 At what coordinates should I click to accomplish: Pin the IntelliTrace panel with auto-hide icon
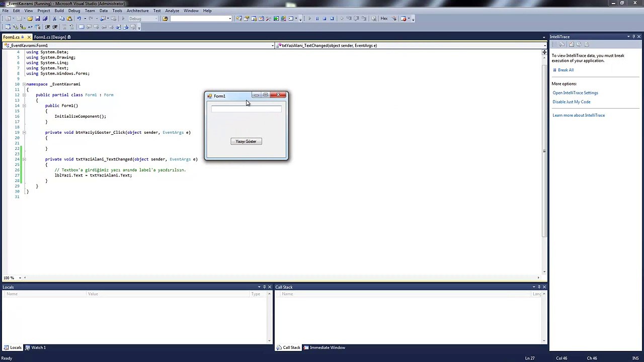tap(634, 37)
